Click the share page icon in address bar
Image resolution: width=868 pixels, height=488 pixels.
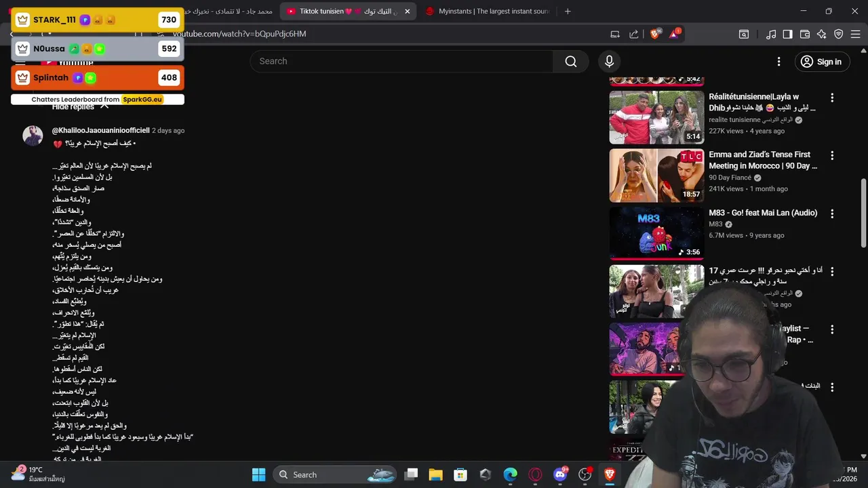point(634,34)
